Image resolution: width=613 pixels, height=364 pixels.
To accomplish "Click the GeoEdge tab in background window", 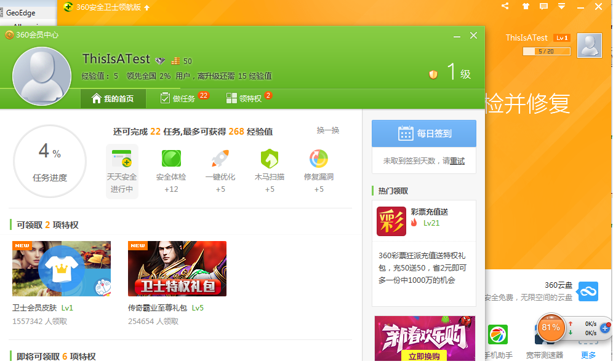I will [21, 12].
